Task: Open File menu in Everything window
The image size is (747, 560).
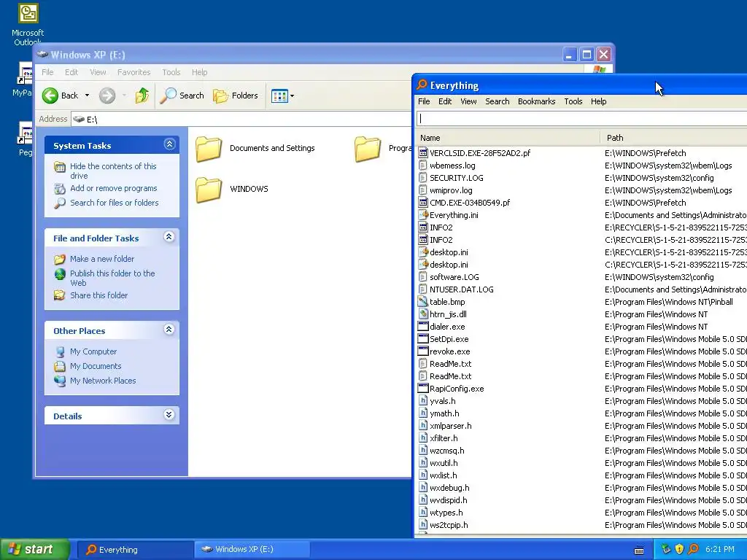Action: click(x=424, y=101)
